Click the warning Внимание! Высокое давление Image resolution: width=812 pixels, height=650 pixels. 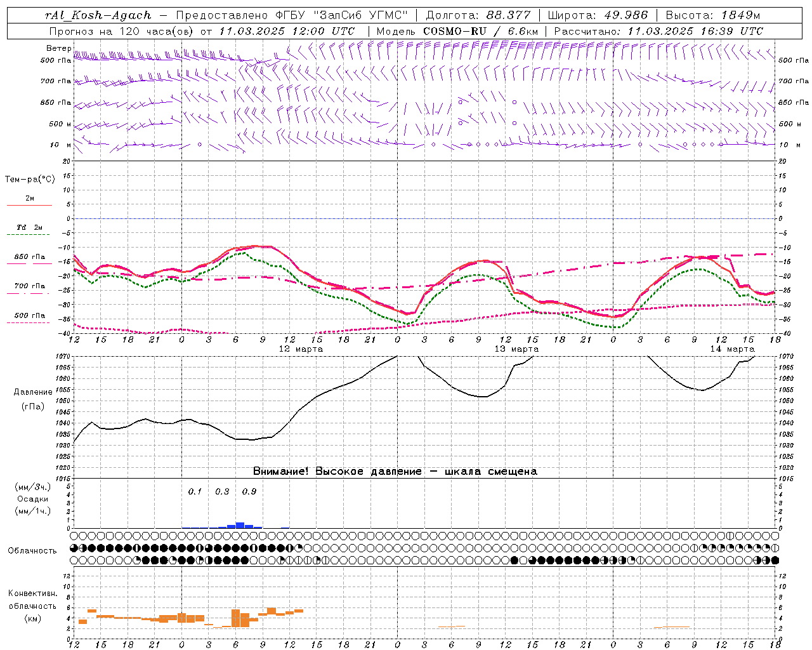click(337, 472)
